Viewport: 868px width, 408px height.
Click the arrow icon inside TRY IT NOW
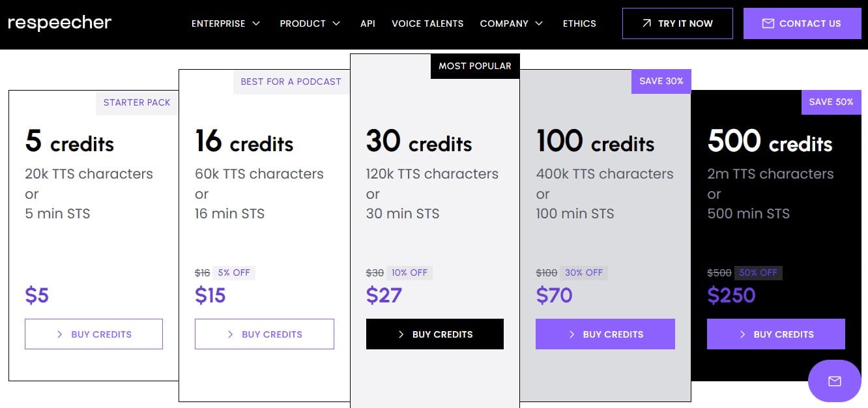click(x=645, y=23)
